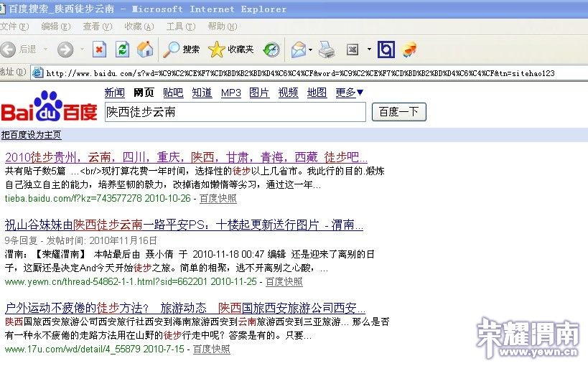Click the Forward navigation arrow icon
Screen dimensions: 588x366
click(x=65, y=50)
